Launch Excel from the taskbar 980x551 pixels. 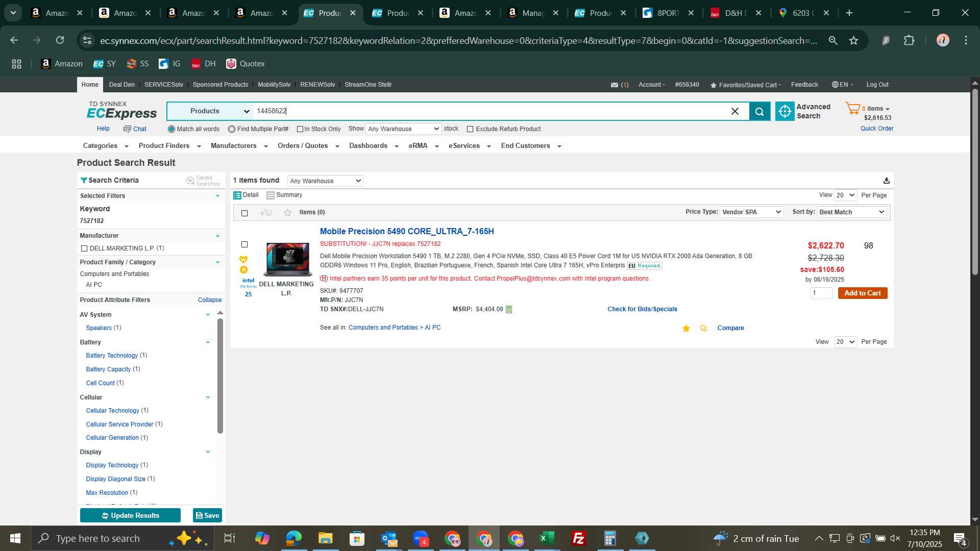pos(547,538)
